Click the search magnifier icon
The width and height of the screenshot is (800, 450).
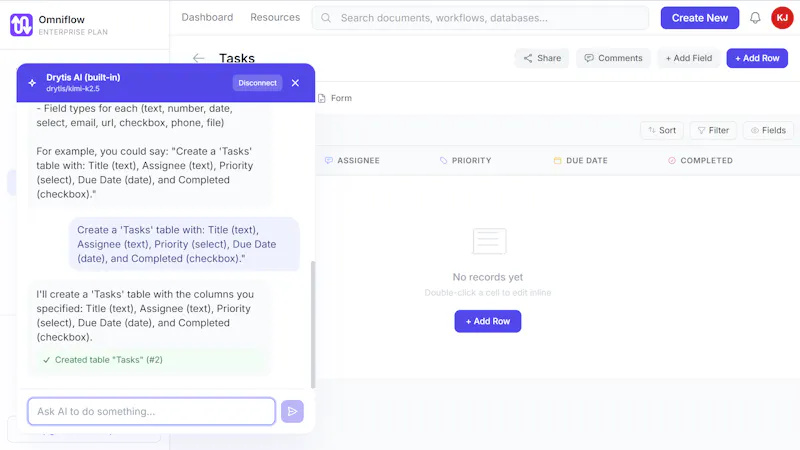click(x=326, y=18)
